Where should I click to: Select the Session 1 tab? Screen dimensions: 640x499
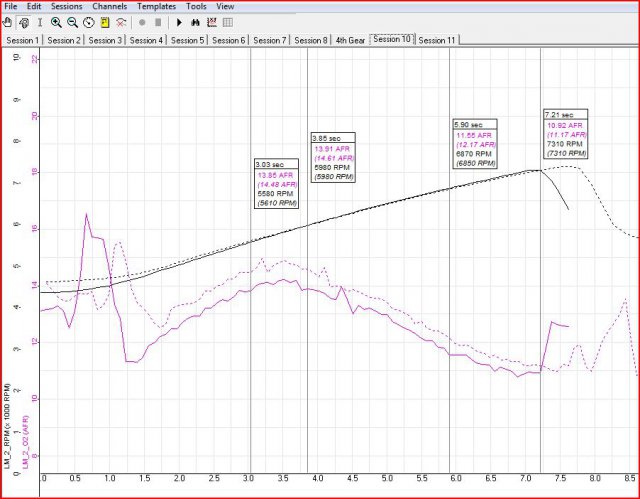click(x=23, y=40)
